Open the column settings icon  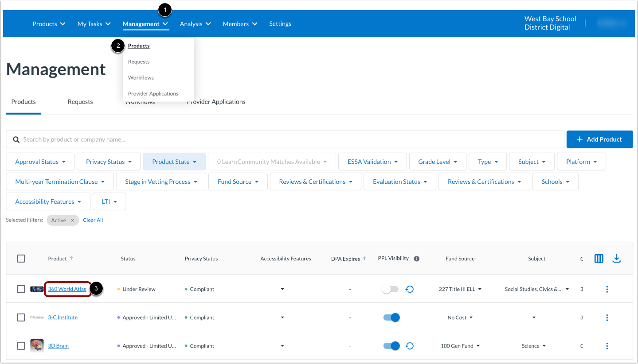point(599,258)
